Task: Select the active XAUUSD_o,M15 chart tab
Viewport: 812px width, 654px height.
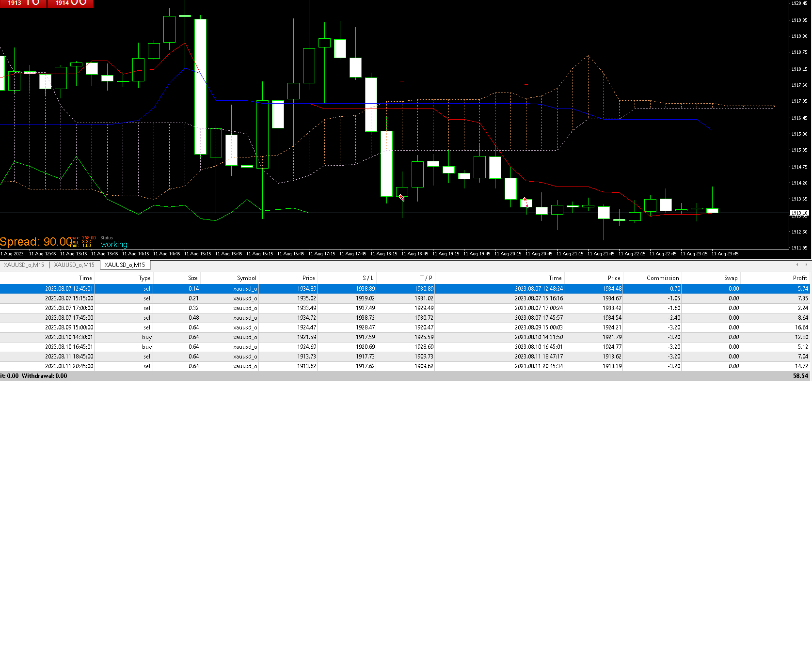Action: point(125,265)
